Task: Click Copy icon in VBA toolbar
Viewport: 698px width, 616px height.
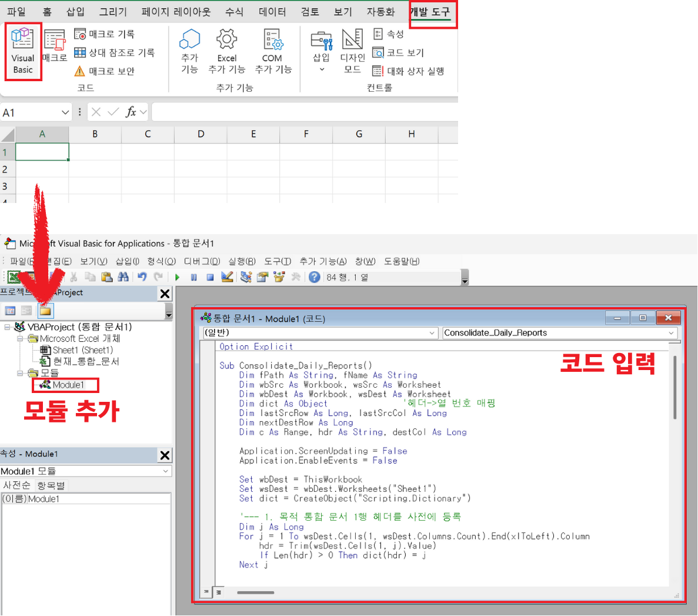Action: point(90,278)
